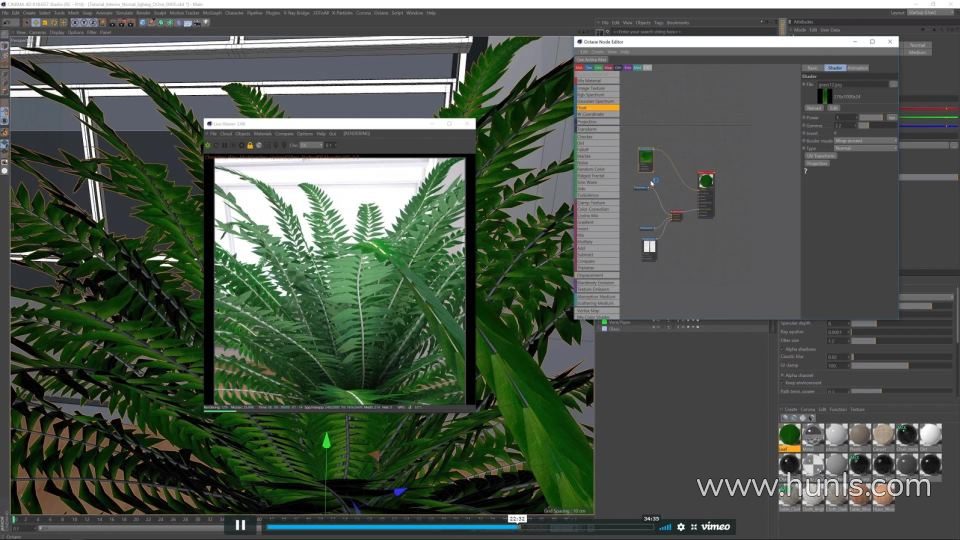This screenshot has width=960, height=540.
Task: Open the shader Type dropdown
Action: point(865,148)
